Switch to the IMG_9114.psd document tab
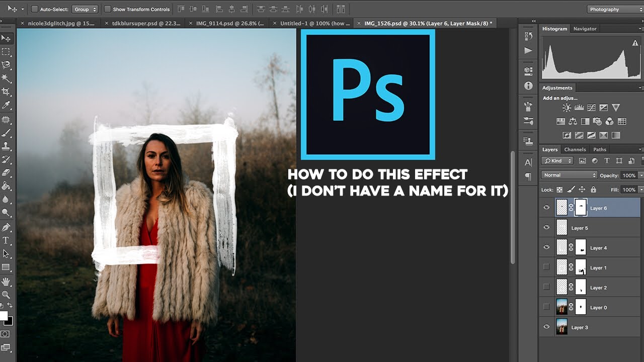644x362 pixels. [228, 23]
